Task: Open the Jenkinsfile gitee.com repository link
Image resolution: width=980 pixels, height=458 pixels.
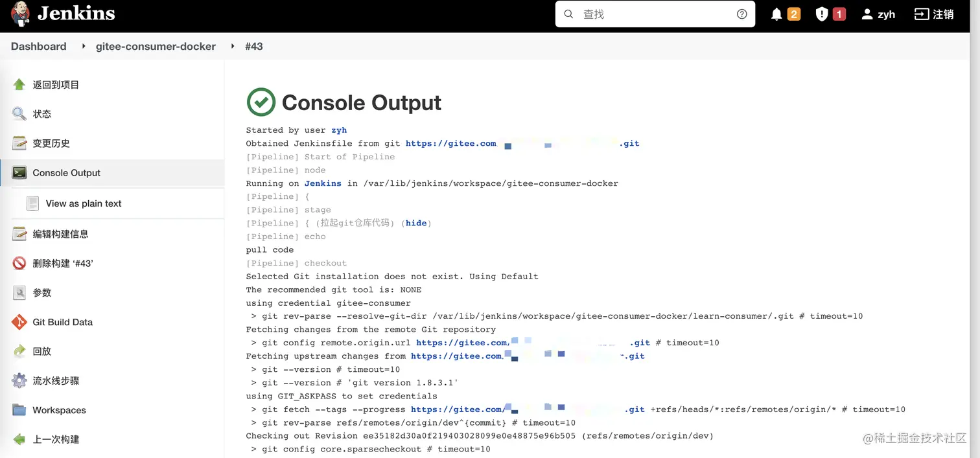Action: click(522, 143)
